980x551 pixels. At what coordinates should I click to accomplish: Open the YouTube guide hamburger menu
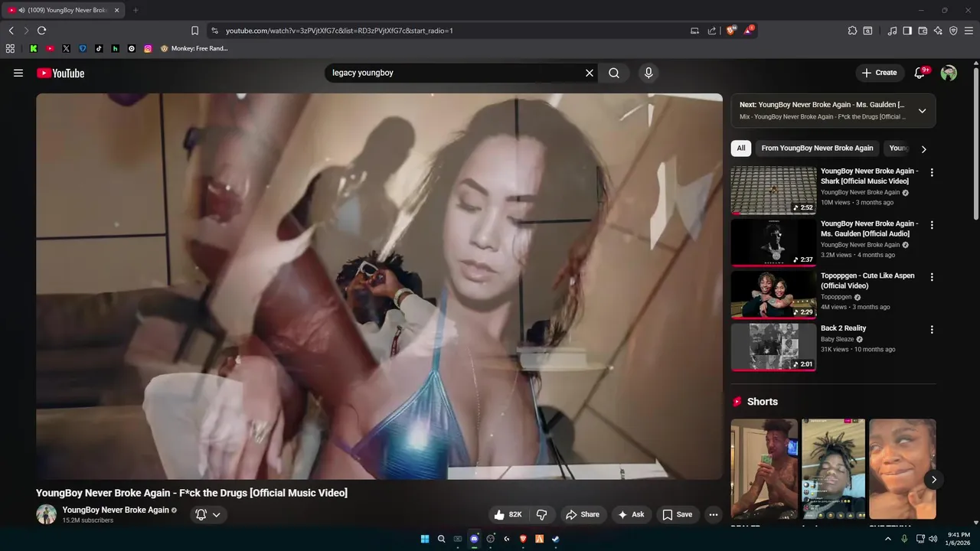[18, 73]
